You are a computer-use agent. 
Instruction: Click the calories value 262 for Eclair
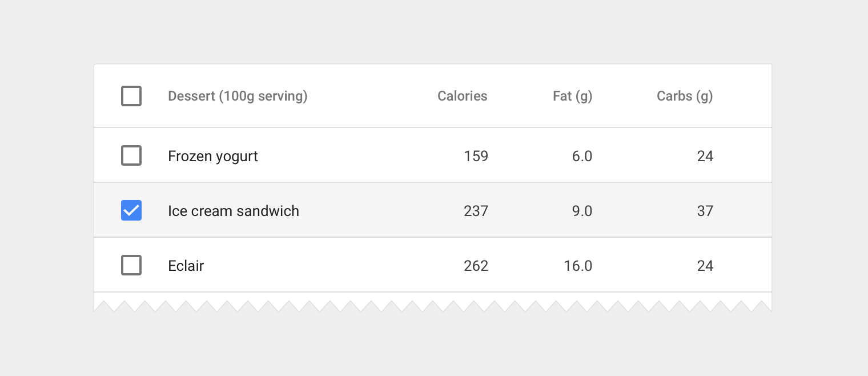click(476, 265)
